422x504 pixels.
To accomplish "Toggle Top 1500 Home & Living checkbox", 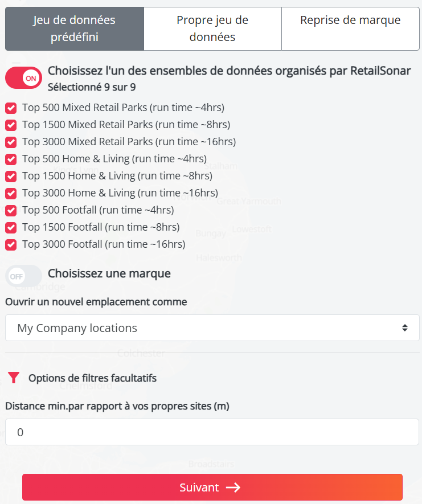I will tap(11, 176).
